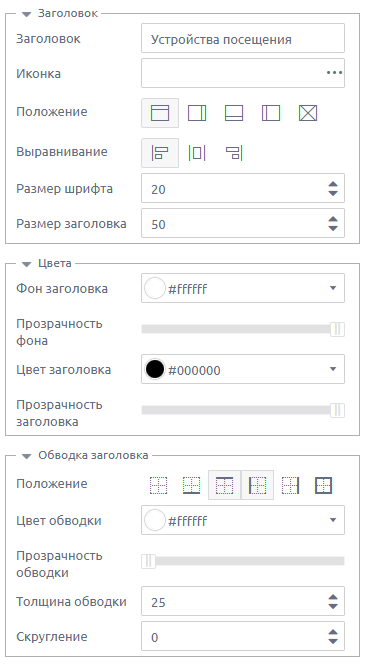This screenshot has width=365, height=664.
Task: Toggle top border outline position
Action: pos(224,485)
